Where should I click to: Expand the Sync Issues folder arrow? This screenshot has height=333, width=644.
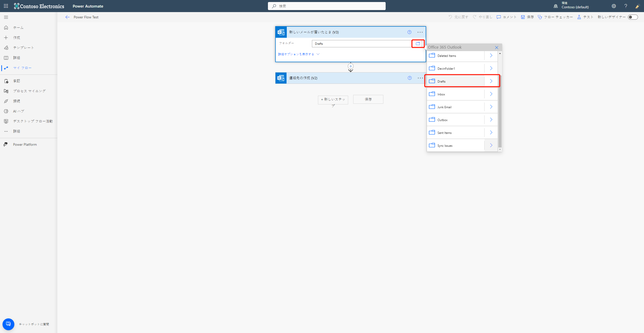tap(491, 145)
